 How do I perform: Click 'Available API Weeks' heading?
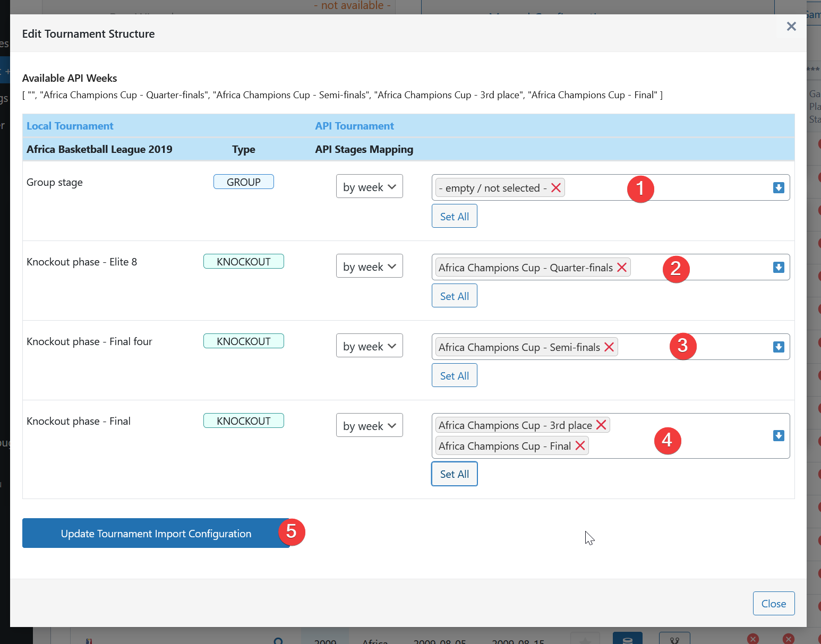point(70,78)
